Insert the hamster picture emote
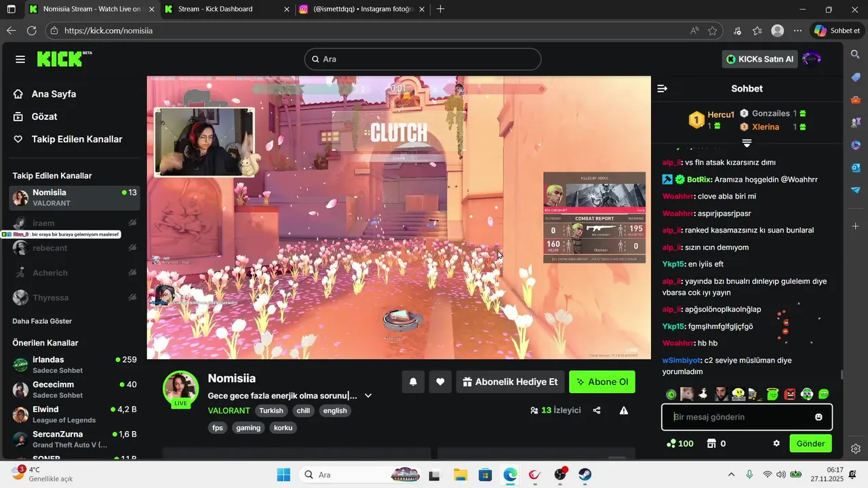 (x=687, y=394)
